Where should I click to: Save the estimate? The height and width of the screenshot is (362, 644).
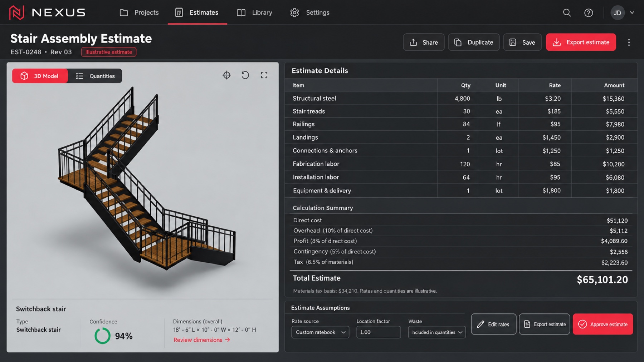522,42
